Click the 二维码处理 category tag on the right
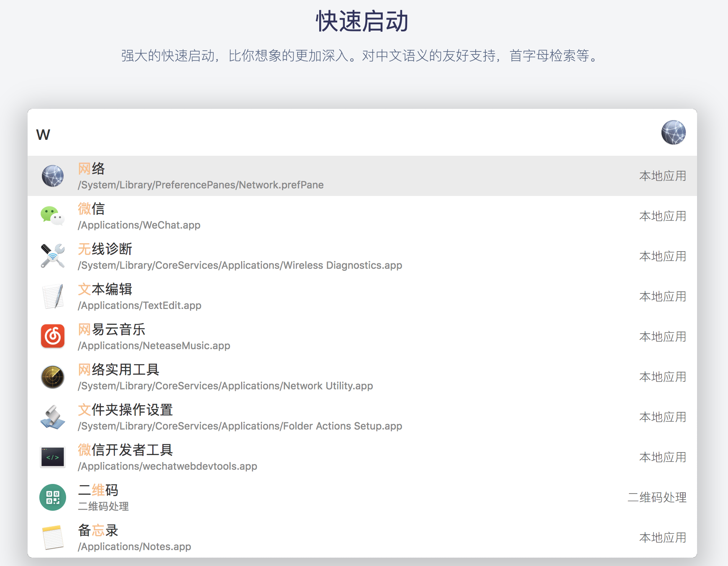 click(x=657, y=497)
